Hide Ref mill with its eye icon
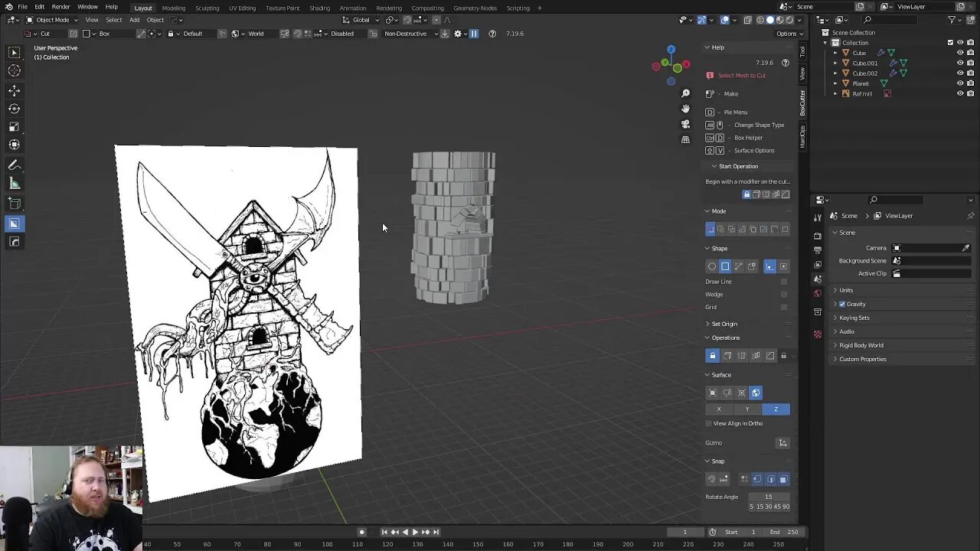The image size is (980, 551). [x=960, y=93]
